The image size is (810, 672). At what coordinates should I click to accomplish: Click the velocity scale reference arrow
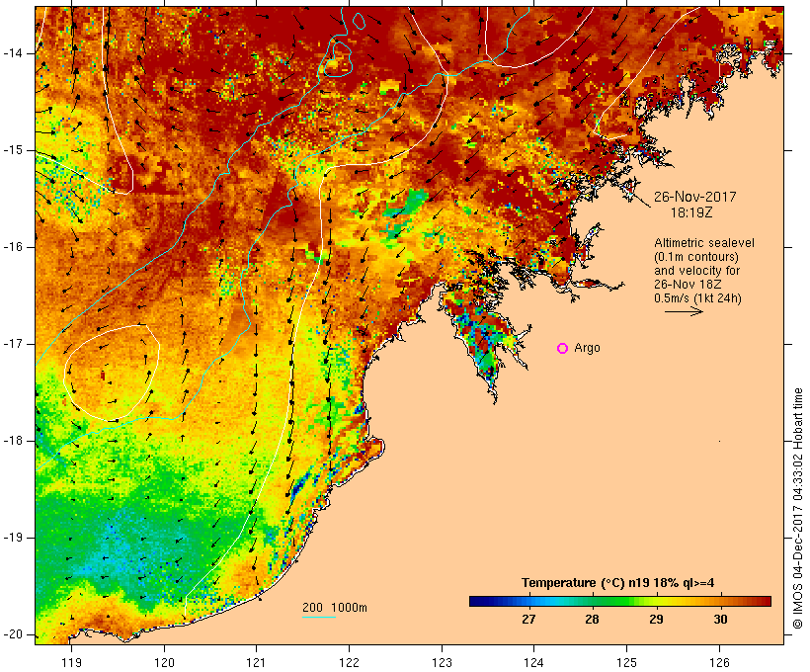pos(684,311)
